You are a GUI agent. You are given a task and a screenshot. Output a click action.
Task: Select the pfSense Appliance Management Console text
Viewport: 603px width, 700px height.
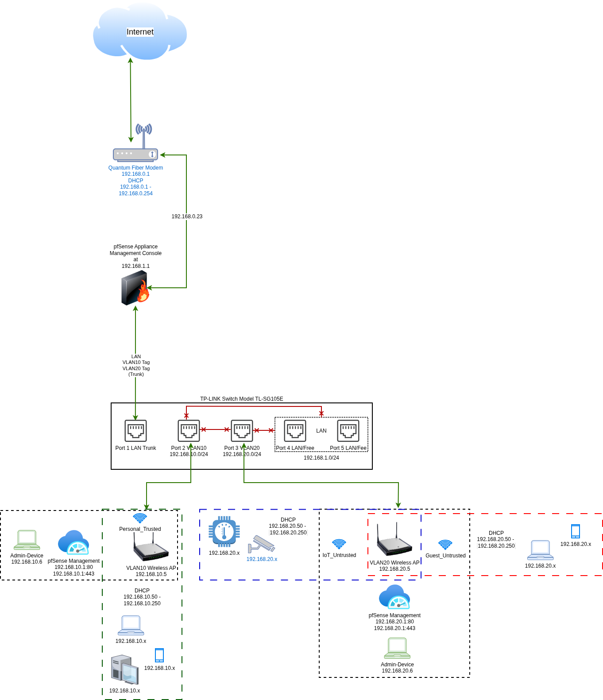[x=135, y=256]
